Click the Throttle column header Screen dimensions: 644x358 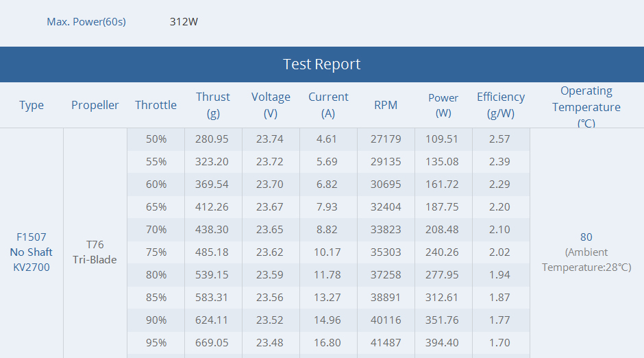tap(156, 105)
